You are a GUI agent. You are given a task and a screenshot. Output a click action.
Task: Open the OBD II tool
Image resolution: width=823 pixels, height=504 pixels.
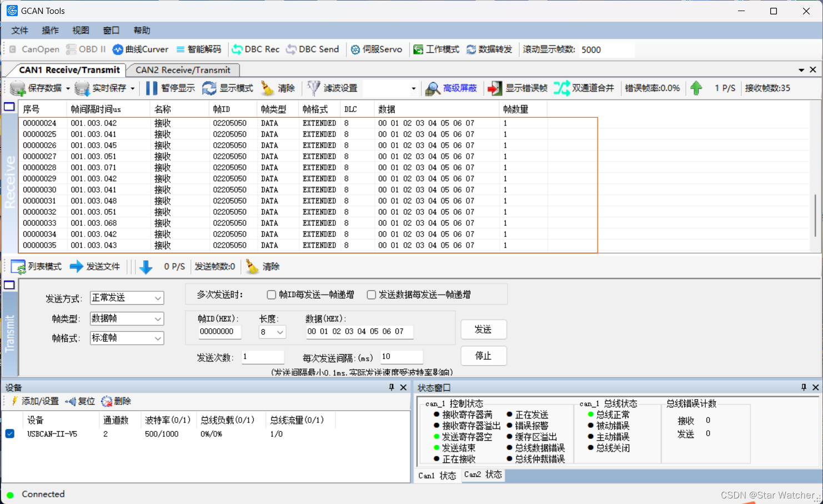(86, 49)
